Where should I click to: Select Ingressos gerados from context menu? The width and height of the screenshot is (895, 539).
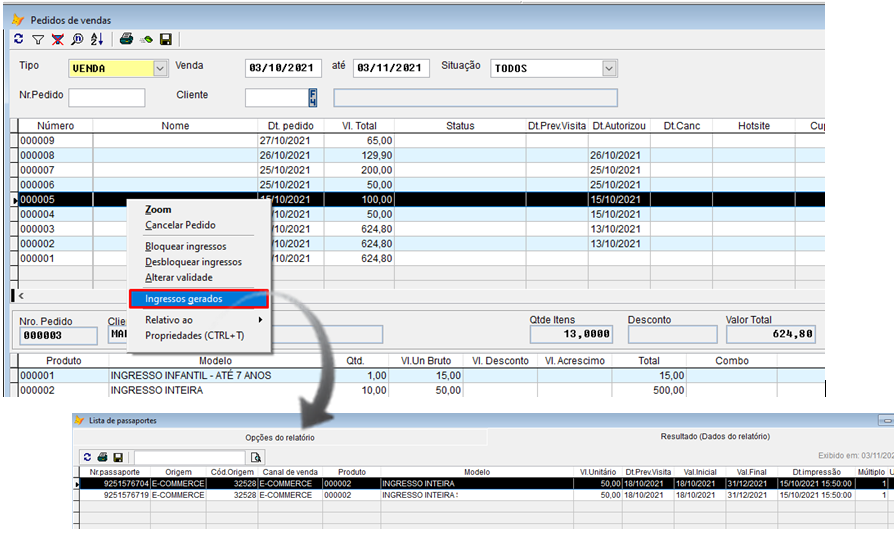pos(184,298)
